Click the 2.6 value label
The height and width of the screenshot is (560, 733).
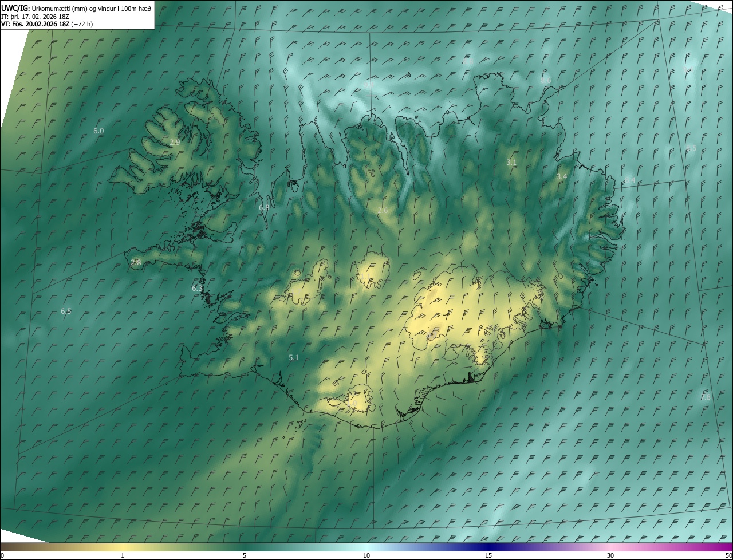coord(383,211)
